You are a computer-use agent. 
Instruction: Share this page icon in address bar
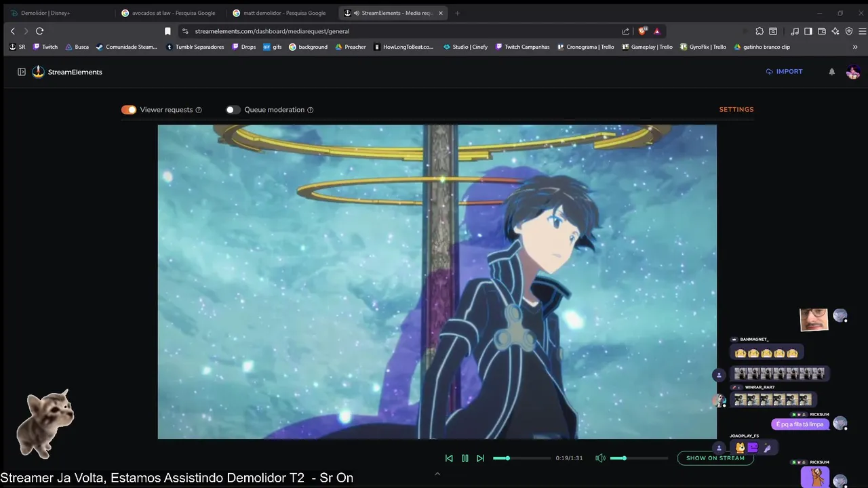pyautogui.click(x=625, y=31)
